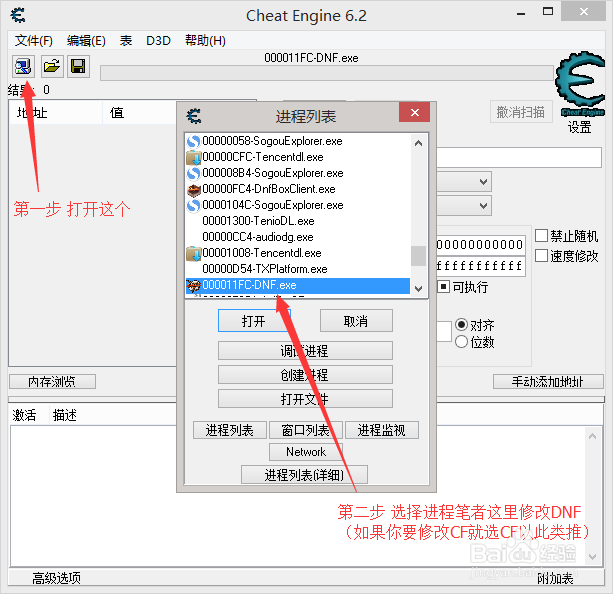Open the process selector toolbar icon

(23, 66)
